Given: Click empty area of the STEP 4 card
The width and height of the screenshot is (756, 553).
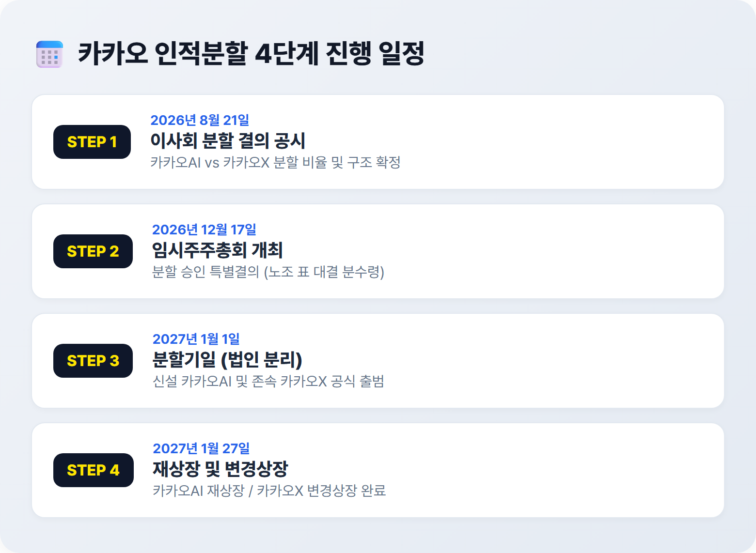Looking at the screenshot, I should (557, 470).
